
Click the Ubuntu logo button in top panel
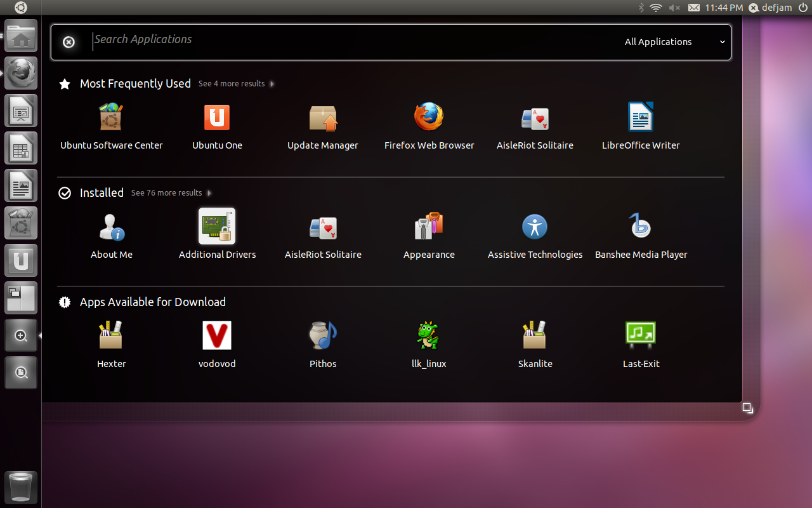[x=21, y=8]
